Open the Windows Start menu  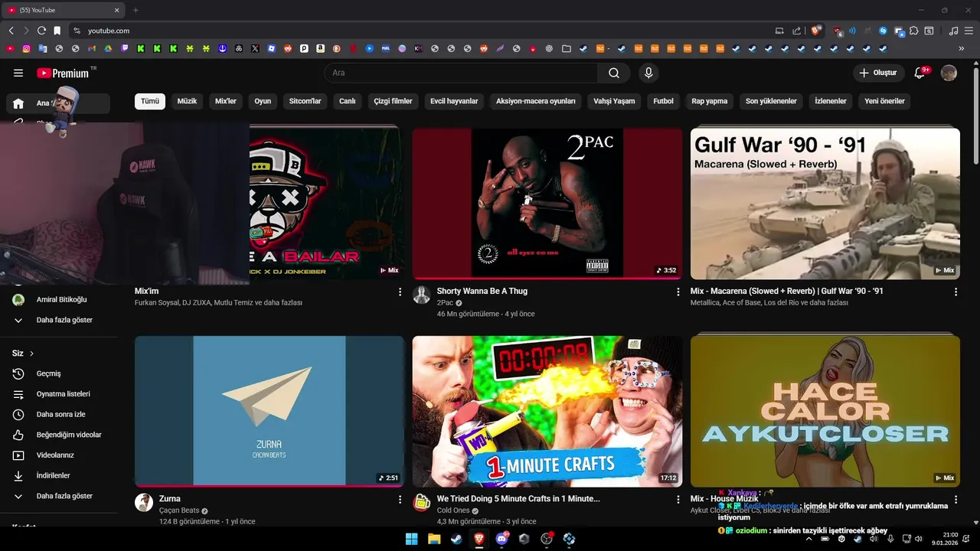coord(411,539)
